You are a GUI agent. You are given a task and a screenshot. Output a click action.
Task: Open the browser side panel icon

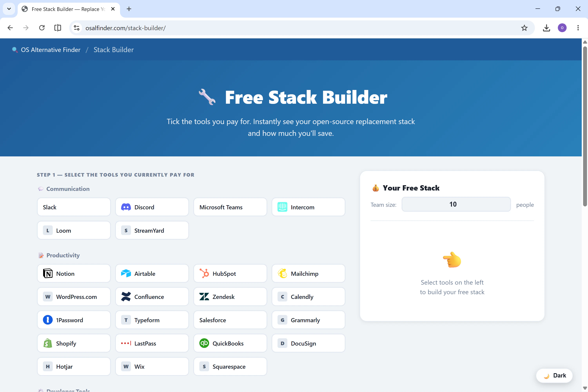[x=58, y=28]
